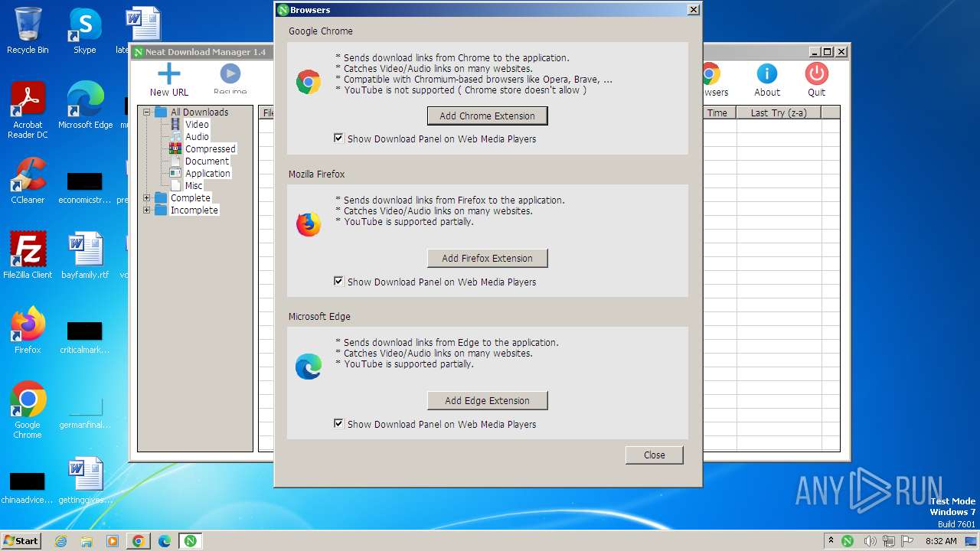Select the Misc category icon
The image size is (980, 551).
[175, 185]
